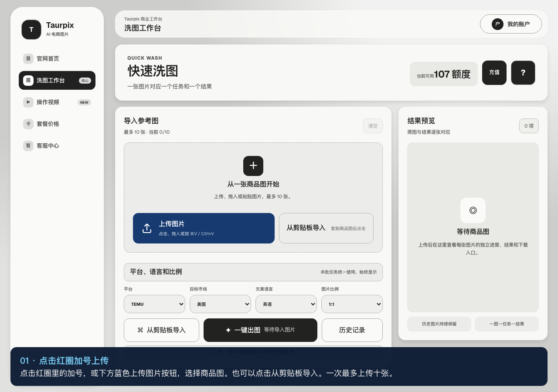The image size is (558, 392).
Task: Click the upload arrow icon in 上传图片
Action: (147, 228)
